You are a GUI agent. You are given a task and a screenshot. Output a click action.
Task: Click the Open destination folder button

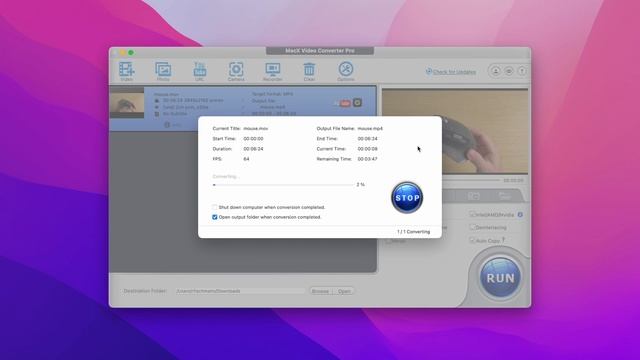[344, 291]
